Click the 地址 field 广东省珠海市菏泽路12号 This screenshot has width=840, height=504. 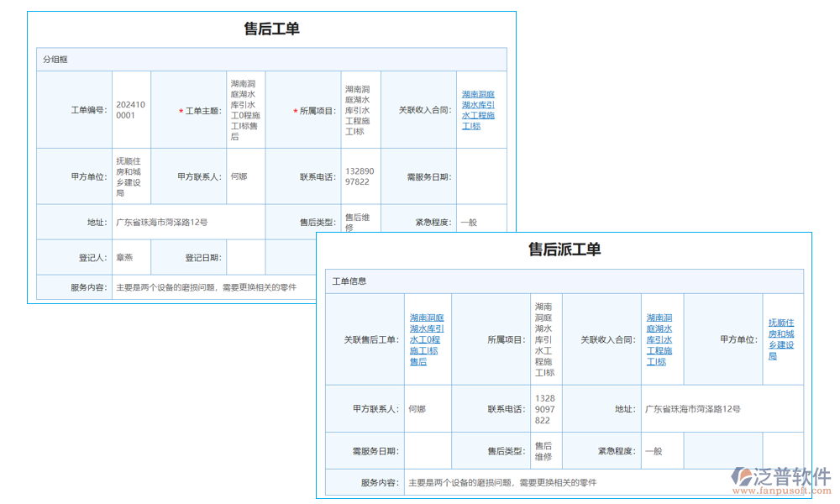tap(690, 409)
